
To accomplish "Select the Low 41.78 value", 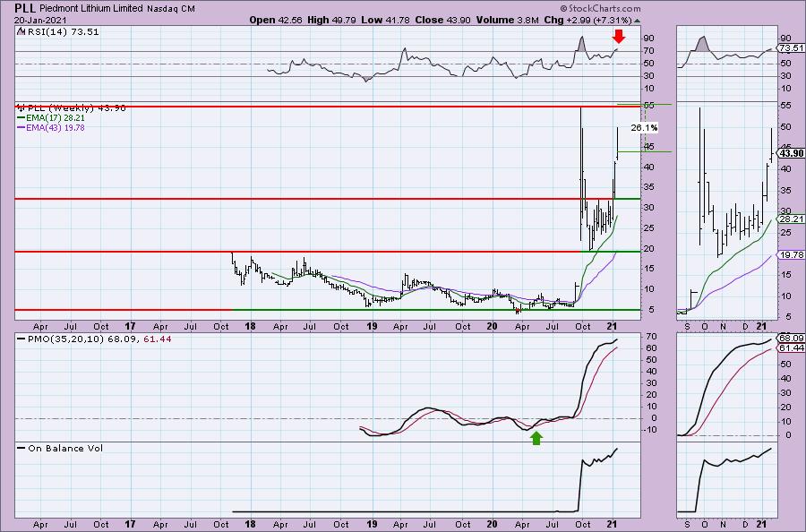I will click(385, 20).
